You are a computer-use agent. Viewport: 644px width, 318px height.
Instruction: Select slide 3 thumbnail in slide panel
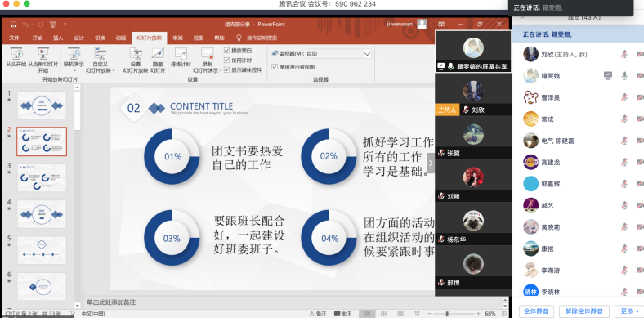(x=42, y=177)
